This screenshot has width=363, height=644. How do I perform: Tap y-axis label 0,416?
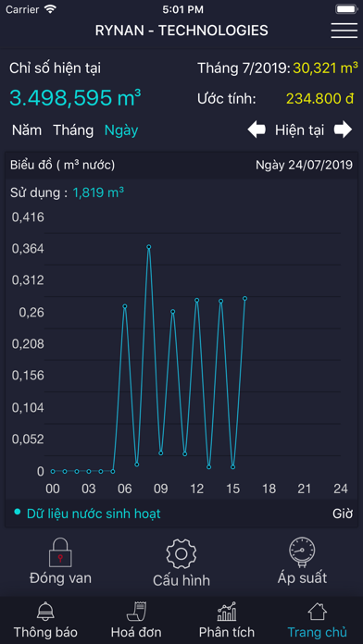[x=28, y=217]
